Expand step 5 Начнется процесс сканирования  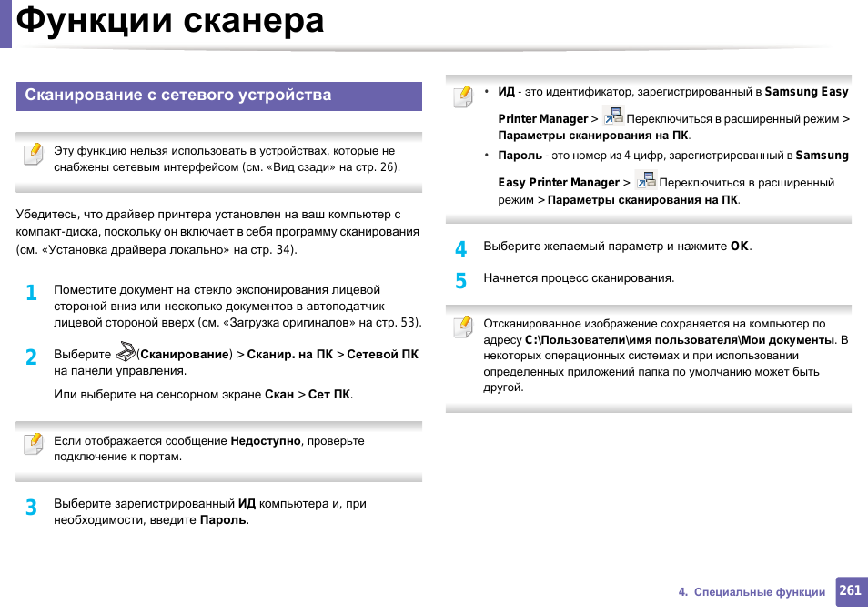(x=461, y=277)
